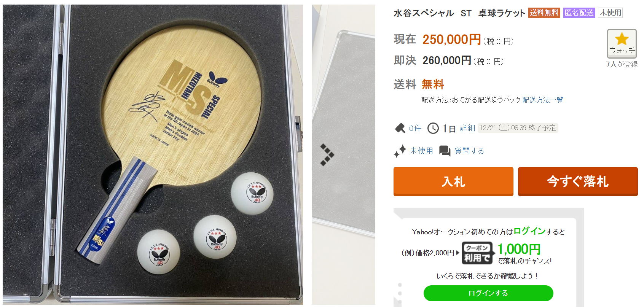
Task: Click the sparkle unused condition icon
Action: pos(400,151)
